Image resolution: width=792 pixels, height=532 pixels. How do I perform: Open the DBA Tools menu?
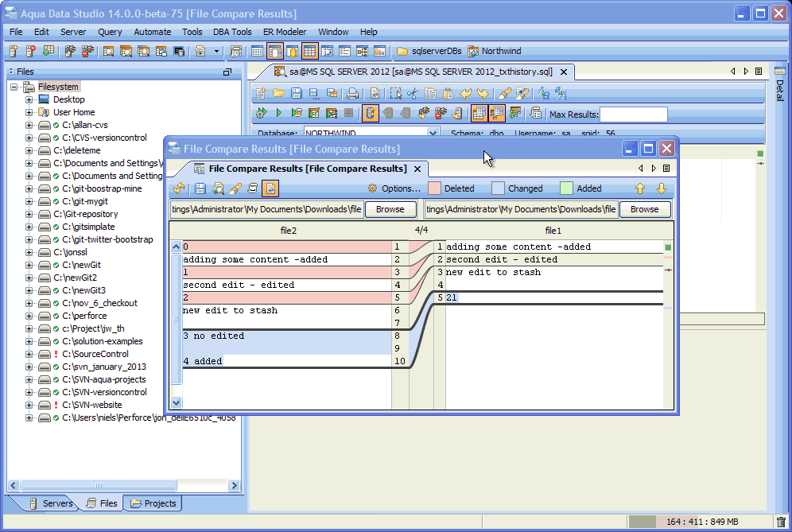[x=232, y=32]
